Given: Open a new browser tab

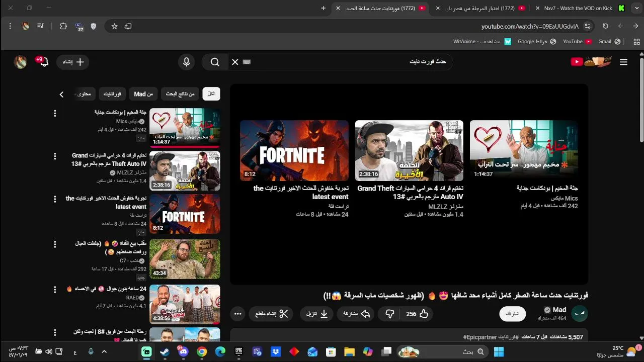Looking at the screenshot, I should 324,8.
